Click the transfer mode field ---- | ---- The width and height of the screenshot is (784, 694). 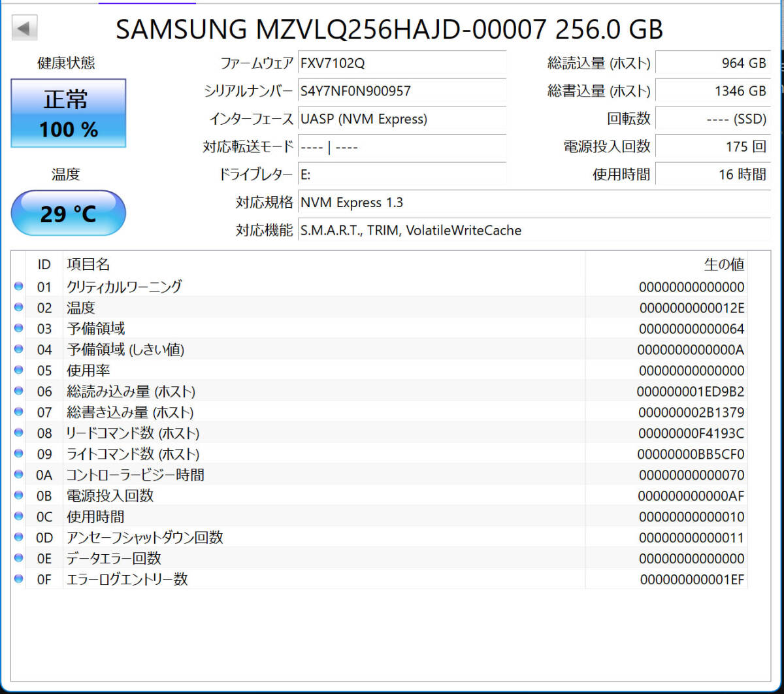[402, 146]
